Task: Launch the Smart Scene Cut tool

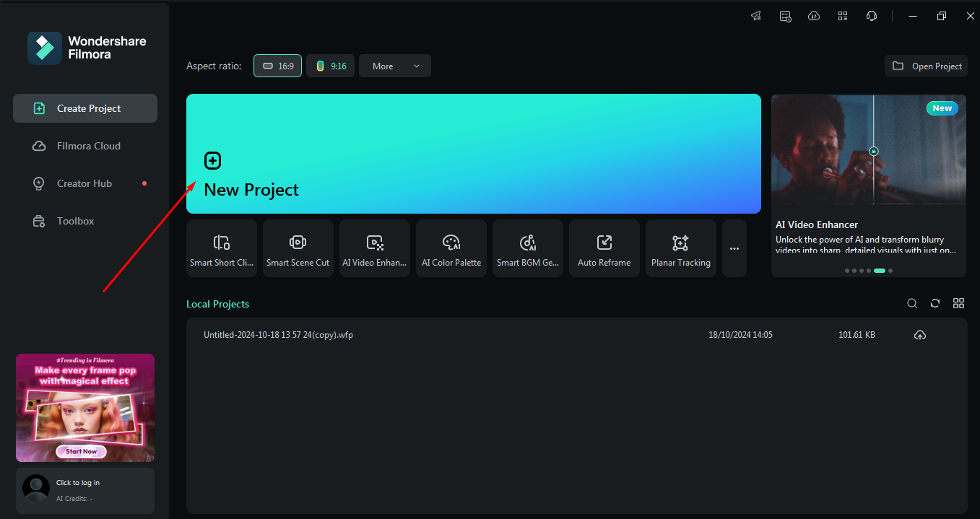Action: [x=298, y=248]
